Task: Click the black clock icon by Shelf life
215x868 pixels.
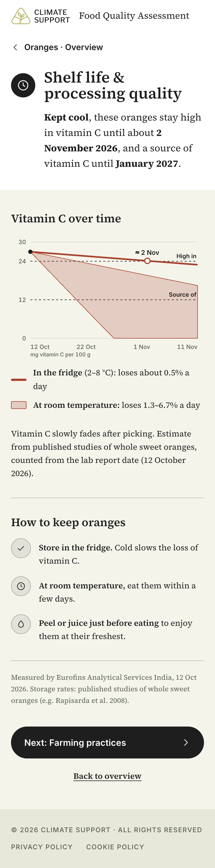Action: 23,85
